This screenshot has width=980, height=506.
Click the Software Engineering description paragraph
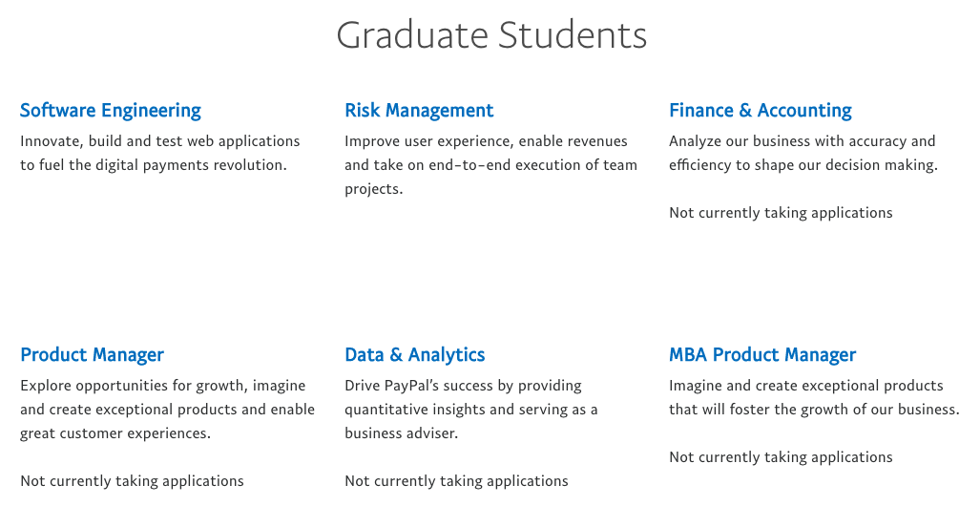pyautogui.click(x=159, y=153)
